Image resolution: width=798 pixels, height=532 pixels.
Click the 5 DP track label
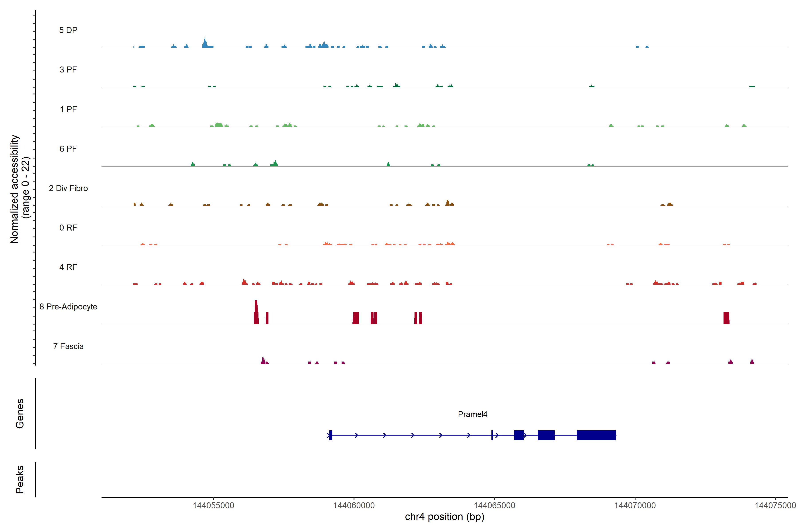pos(68,30)
